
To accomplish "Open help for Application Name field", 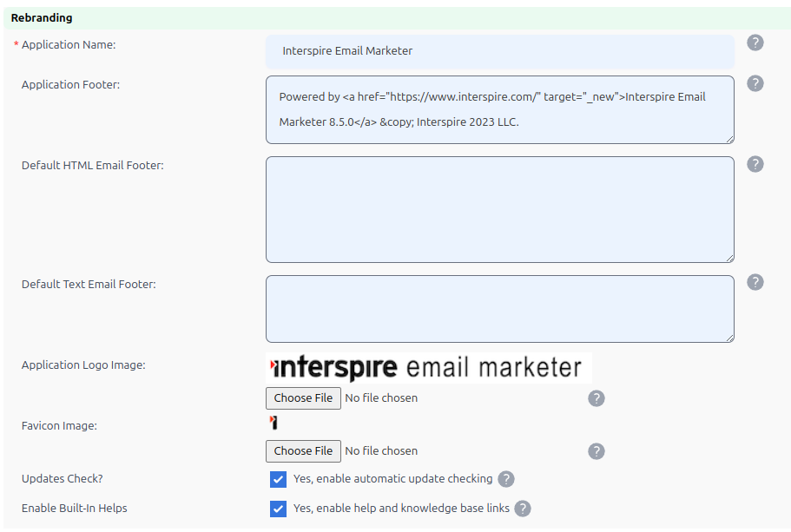I will tap(755, 43).
